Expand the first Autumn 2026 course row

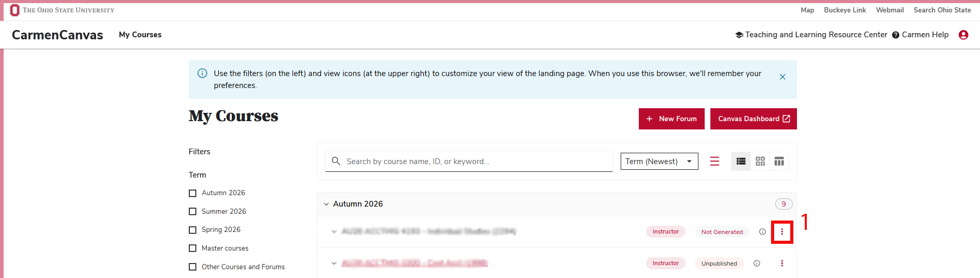[334, 232]
